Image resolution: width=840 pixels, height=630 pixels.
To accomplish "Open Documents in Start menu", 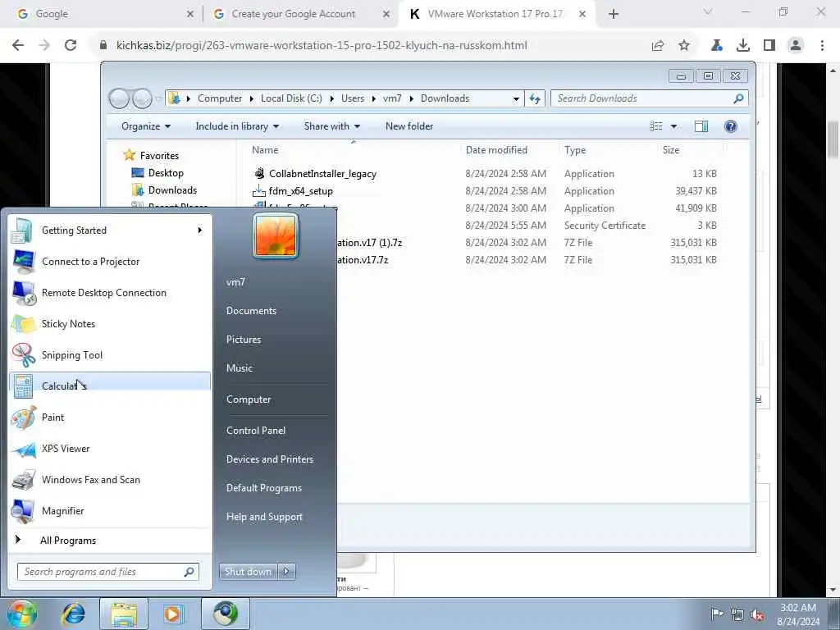I will coord(251,311).
